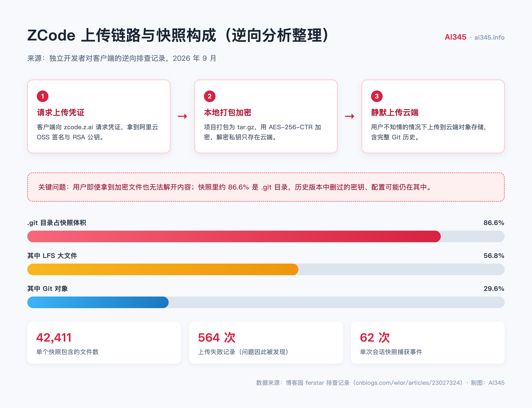The image size is (532, 408).
Task: Click the 29.6% value label
Action: pyautogui.click(x=494, y=289)
